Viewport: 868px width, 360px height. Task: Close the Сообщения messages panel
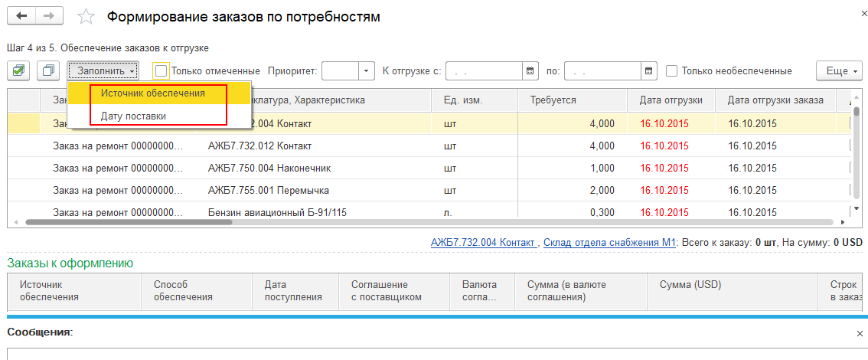click(x=859, y=333)
